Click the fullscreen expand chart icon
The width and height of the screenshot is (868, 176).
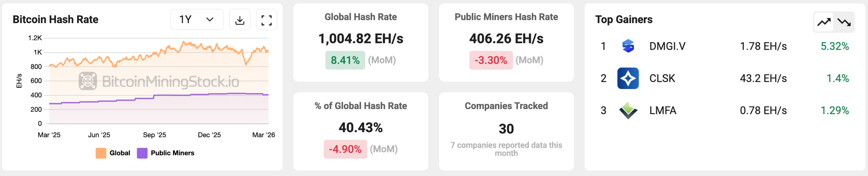tap(266, 20)
